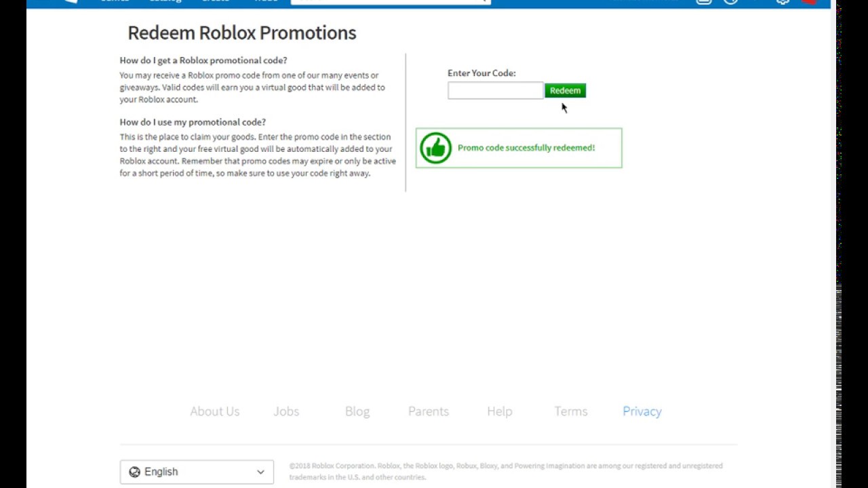View the Terms footer link

coord(571,411)
